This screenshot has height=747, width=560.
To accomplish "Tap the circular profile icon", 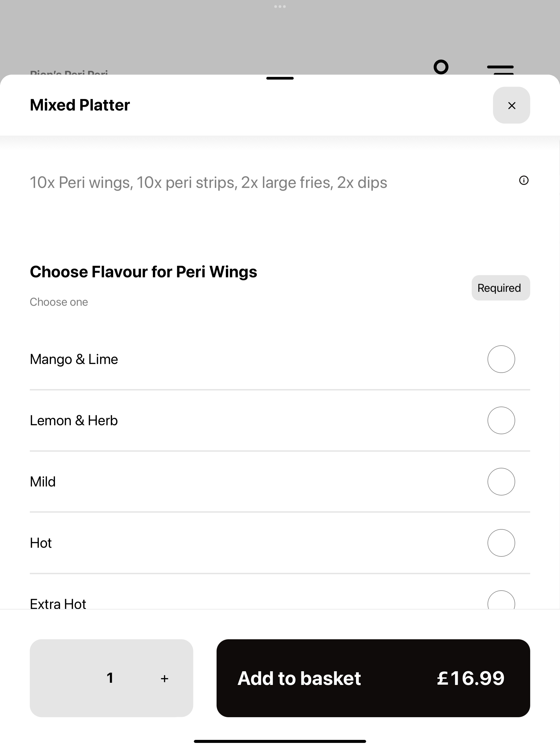I will click(x=441, y=67).
